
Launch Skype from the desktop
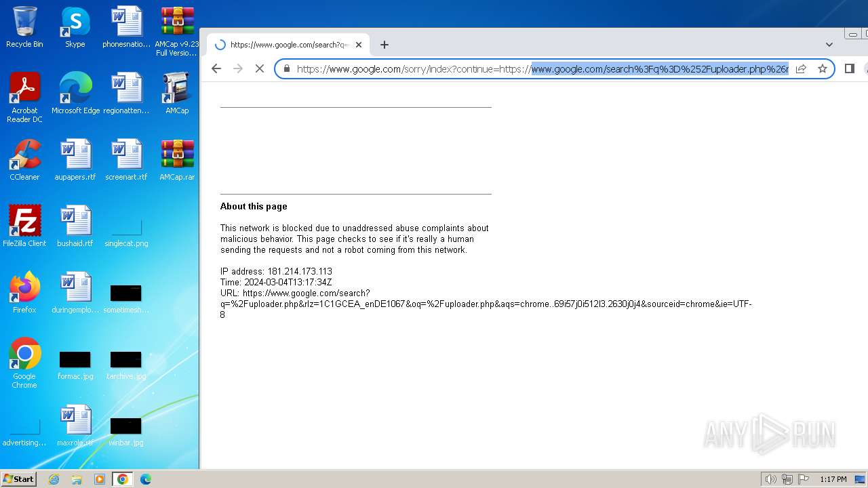[75, 27]
